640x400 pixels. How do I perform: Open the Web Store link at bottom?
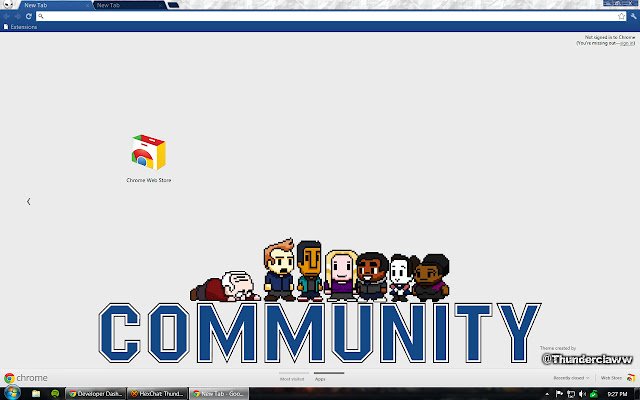pyautogui.click(x=618, y=378)
